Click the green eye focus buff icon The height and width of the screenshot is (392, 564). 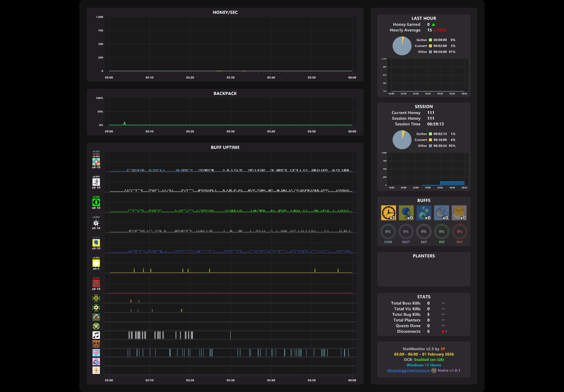(96, 202)
